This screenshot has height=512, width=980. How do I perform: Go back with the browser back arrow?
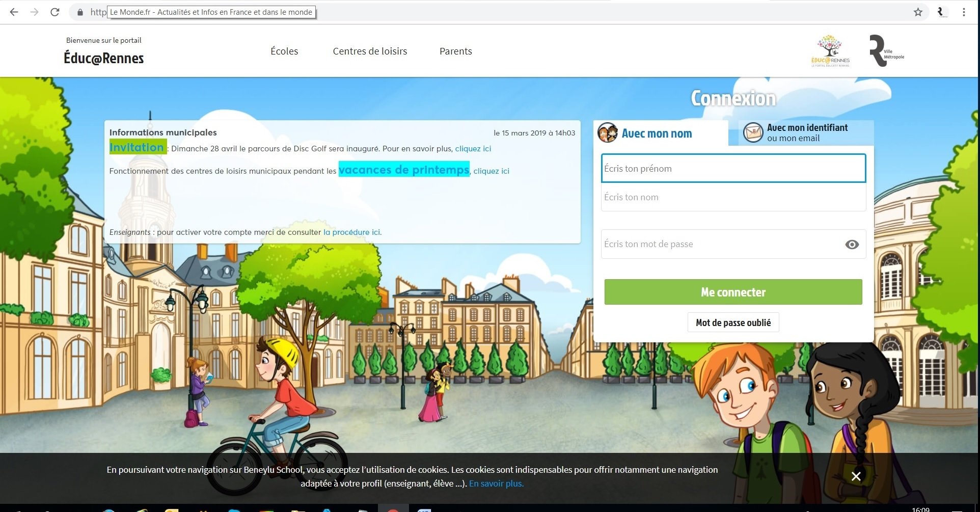tap(14, 12)
